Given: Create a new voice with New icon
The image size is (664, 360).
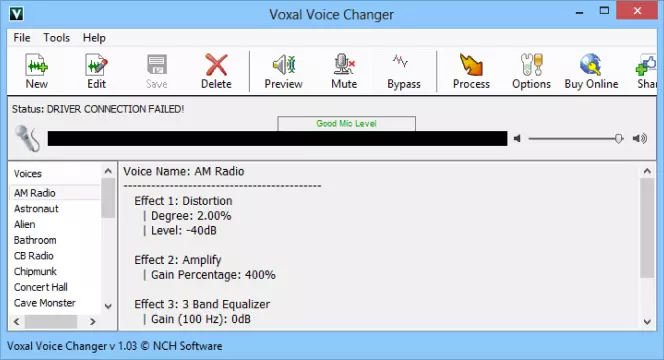Looking at the screenshot, I should [36, 71].
